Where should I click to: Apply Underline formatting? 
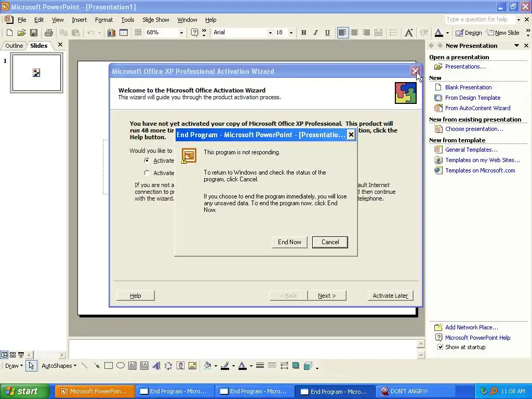(327, 33)
